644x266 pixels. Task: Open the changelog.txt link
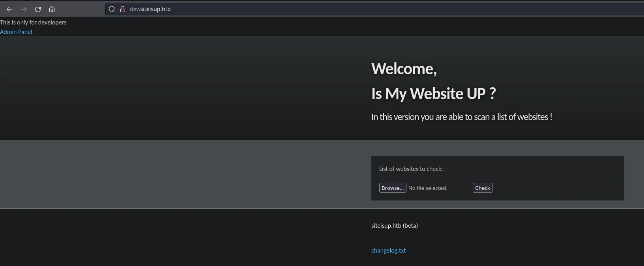[388, 251]
